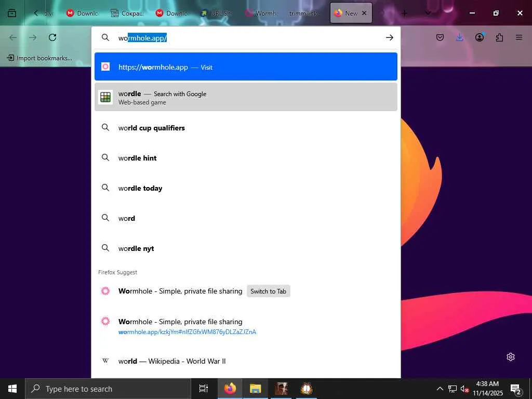The image size is (532, 399).
Task: Open a new tab with plus
Action: coord(404,13)
